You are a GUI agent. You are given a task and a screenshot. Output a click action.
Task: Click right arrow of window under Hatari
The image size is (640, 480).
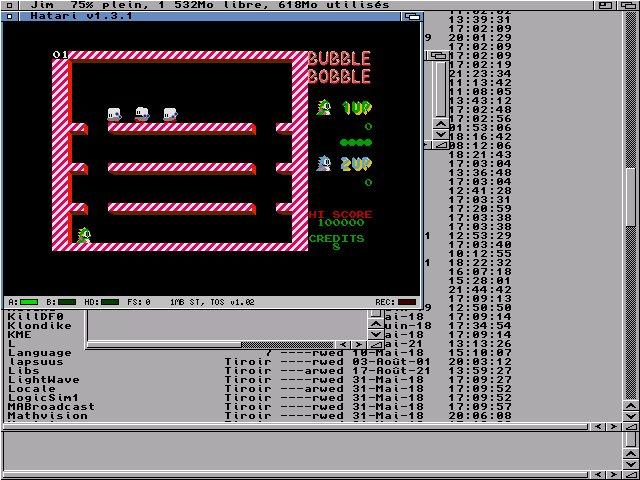(359, 345)
